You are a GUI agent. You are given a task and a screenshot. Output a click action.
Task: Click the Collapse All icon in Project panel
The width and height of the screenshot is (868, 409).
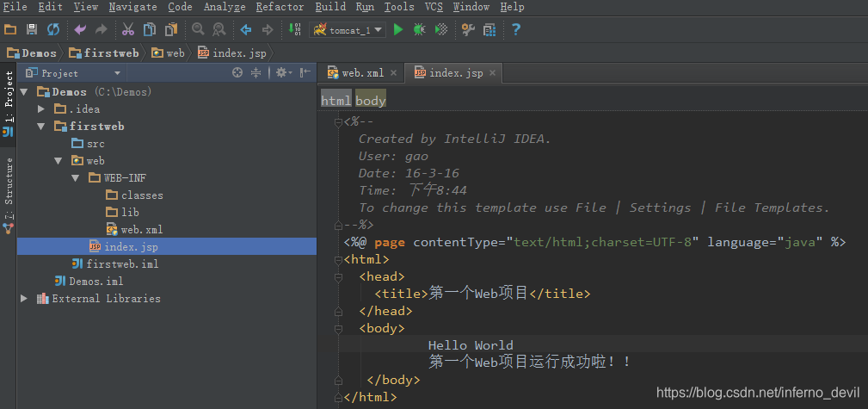(255, 72)
